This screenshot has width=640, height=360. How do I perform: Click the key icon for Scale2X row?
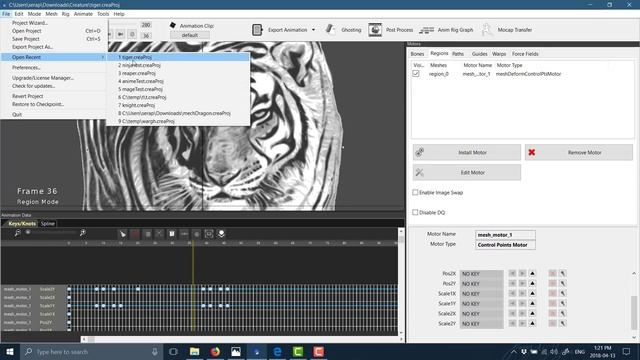pyautogui.click(x=563, y=313)
